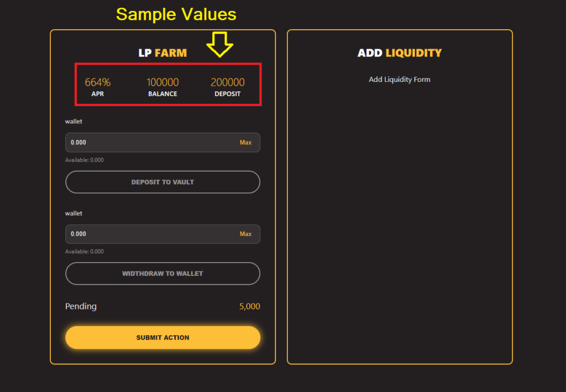Click the wallet label above the first input
The image size is (566, 392).
pos(74,122)
